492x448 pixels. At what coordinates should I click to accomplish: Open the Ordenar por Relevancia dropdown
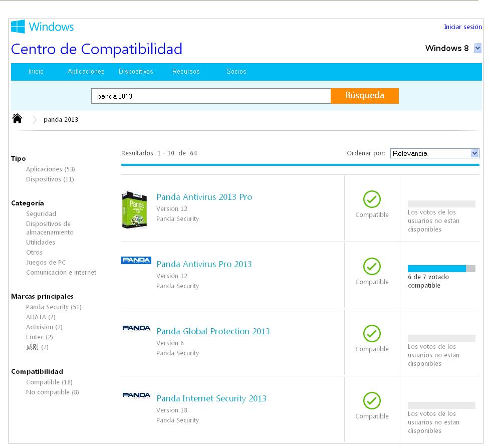click(434, 153)
